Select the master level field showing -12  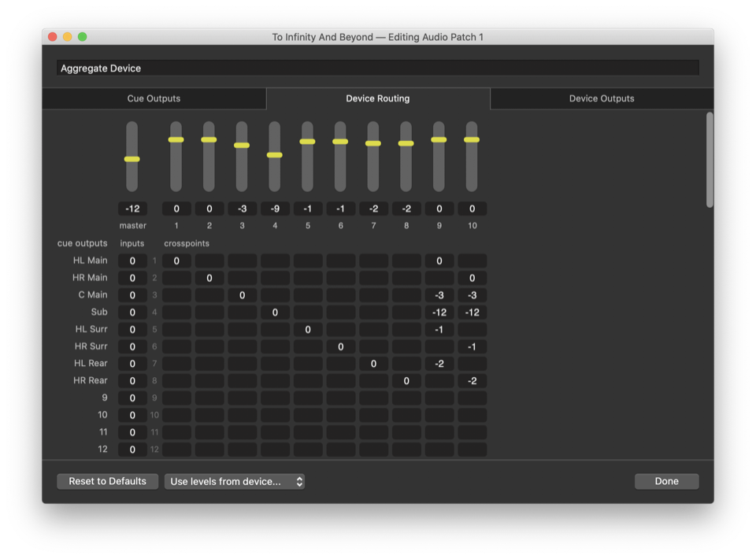[x=132, y=209]
